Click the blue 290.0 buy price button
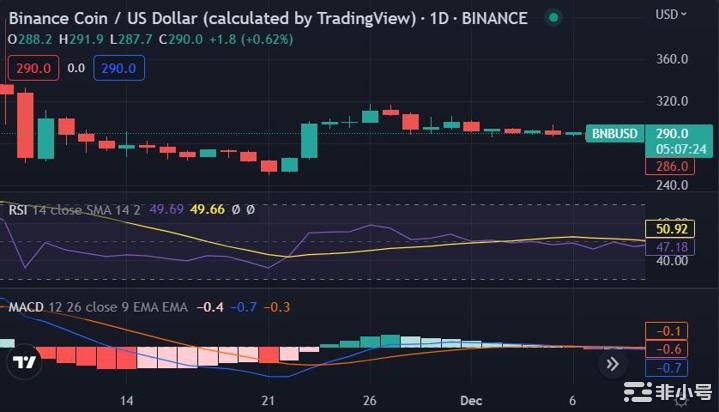This screenshot has height=412, width=719. [x=120, y=68]
